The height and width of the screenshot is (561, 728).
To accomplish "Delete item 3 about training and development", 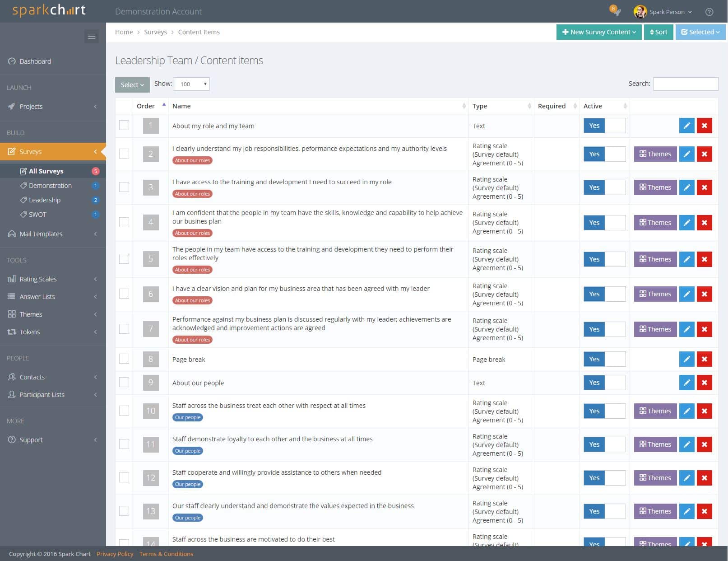I will (x=705, y=187).
